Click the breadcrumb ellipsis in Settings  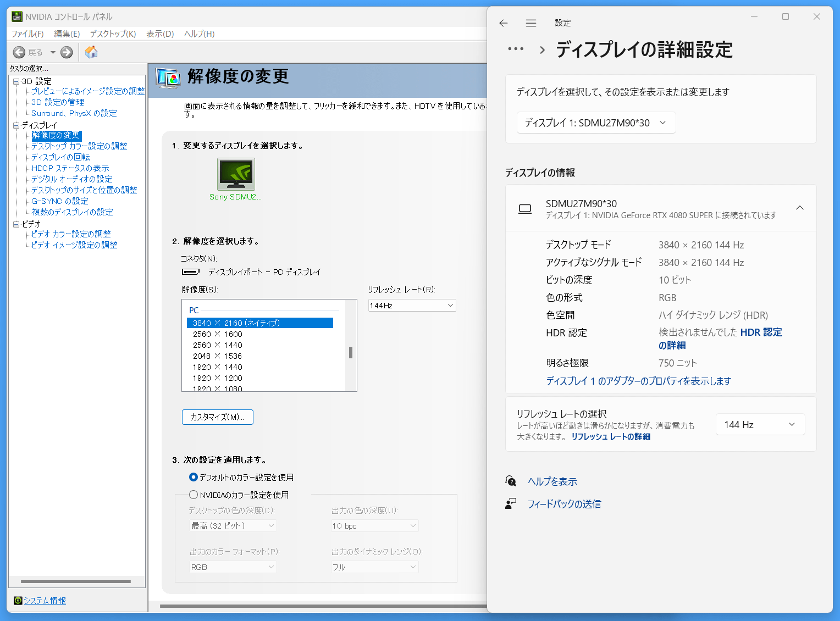click(x=516, y=49)
